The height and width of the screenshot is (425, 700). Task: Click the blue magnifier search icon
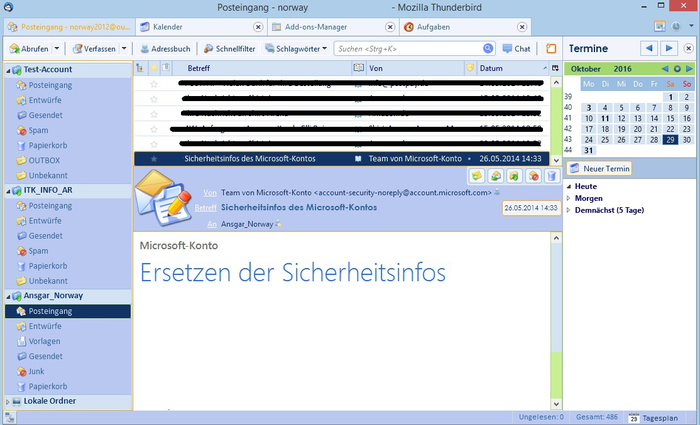tap(488, 48)
